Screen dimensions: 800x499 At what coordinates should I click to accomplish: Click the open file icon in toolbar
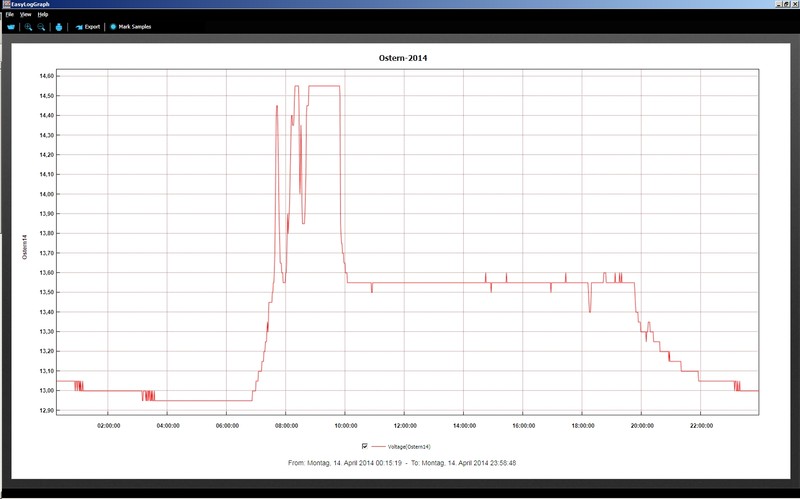(x=11, y=27)
